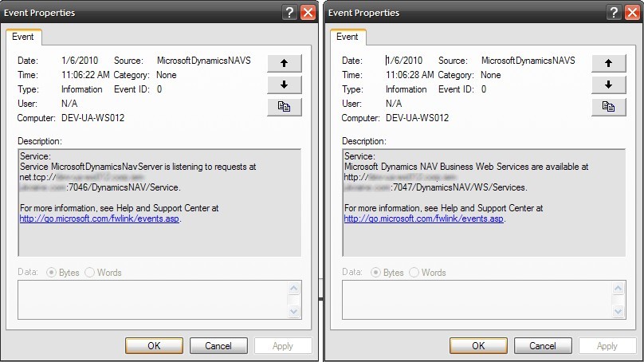Click scroll up arrow in left Data box

click(x=293, y=289)
